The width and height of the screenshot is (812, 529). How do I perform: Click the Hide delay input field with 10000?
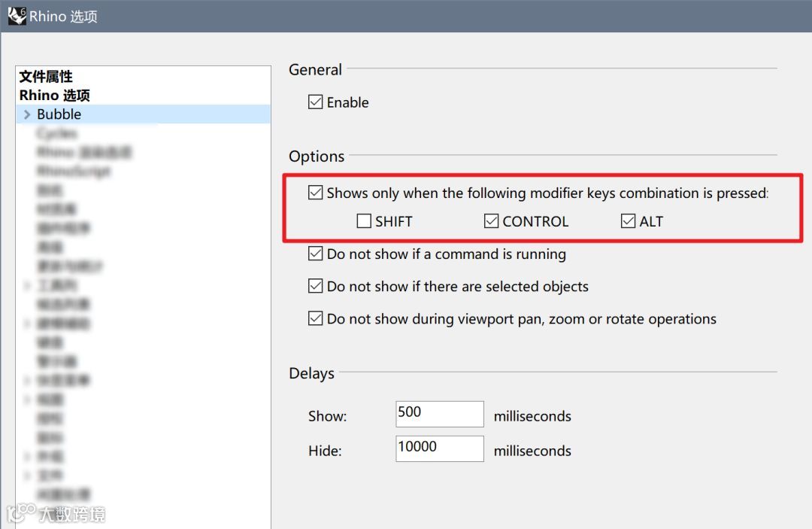[x=440, y=448]
